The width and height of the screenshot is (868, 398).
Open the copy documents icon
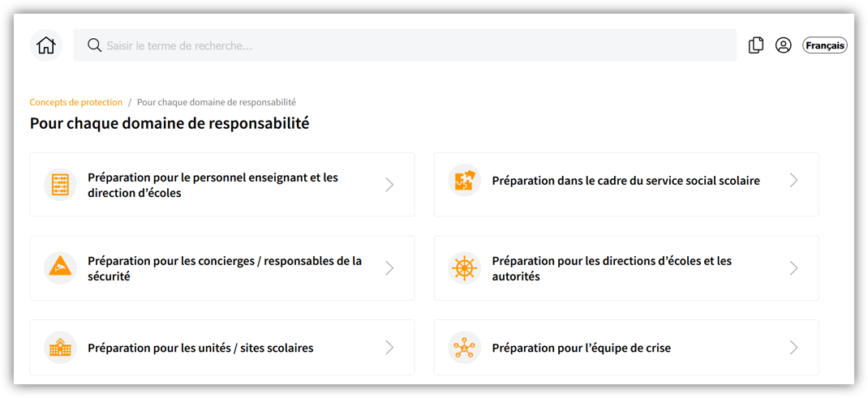756,45
